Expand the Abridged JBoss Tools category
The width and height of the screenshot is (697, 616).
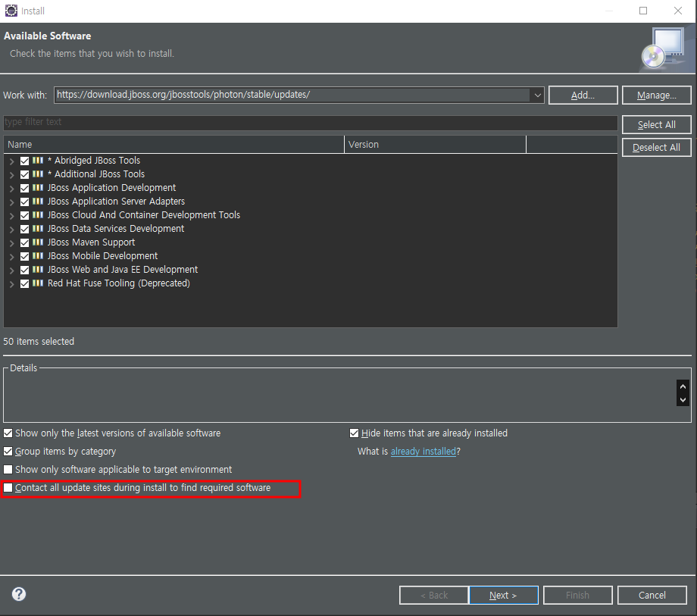tap(12, 161)
